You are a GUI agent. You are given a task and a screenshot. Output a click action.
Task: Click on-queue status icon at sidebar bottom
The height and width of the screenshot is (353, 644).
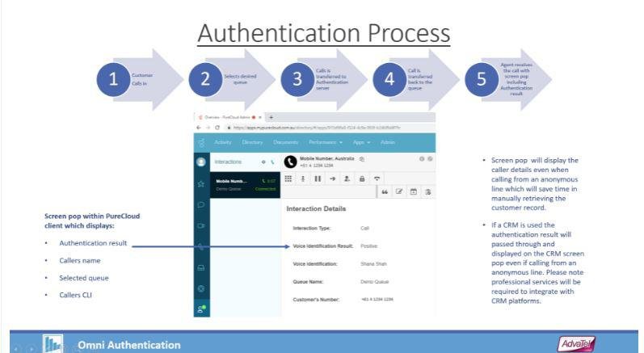pos(201,309)
